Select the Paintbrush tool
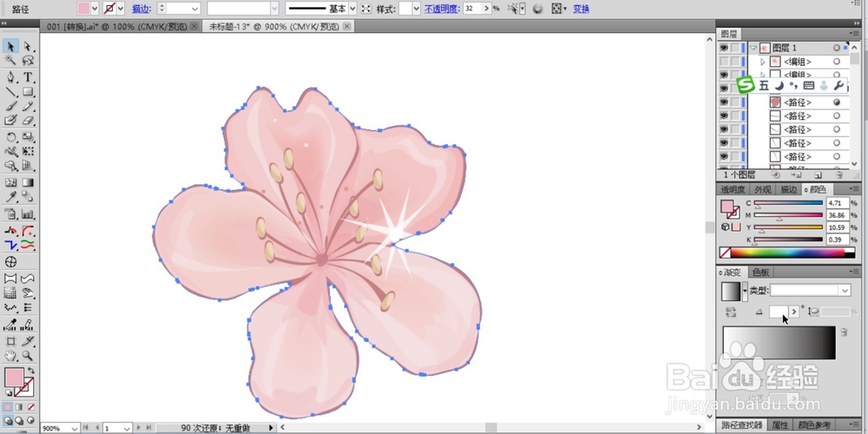Image resolution: width=868 pixels, height=434 pixels. 10,106
